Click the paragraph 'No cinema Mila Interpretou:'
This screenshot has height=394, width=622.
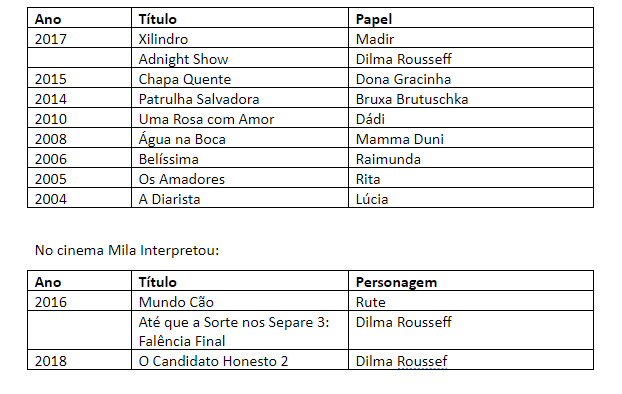coord(127,250)
